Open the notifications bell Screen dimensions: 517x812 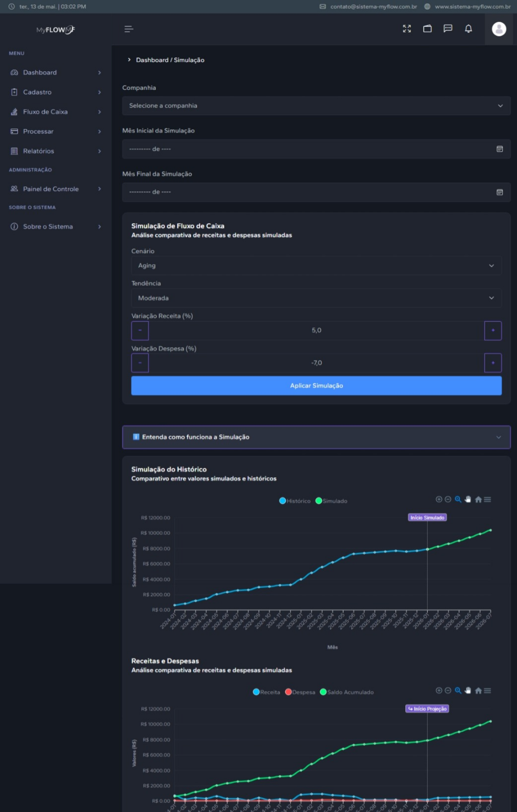[x=468, y=29]
